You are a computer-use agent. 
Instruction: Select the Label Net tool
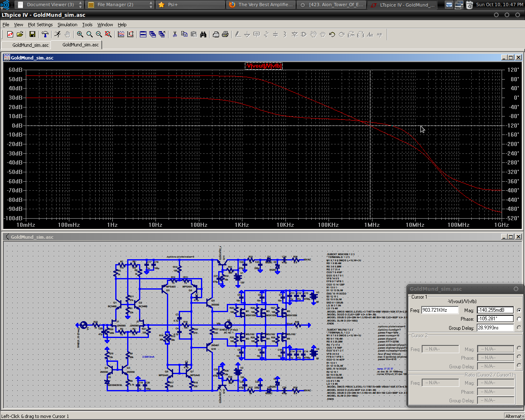tap(257, 34)
